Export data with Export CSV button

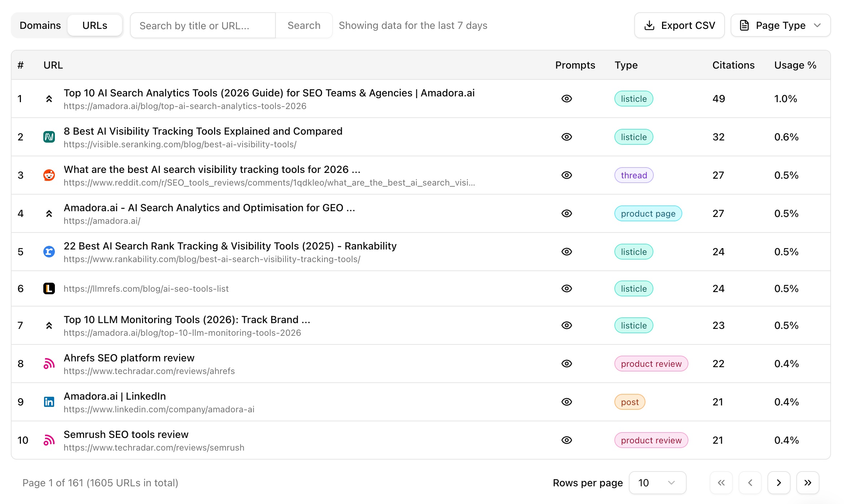tap(679, 25)
